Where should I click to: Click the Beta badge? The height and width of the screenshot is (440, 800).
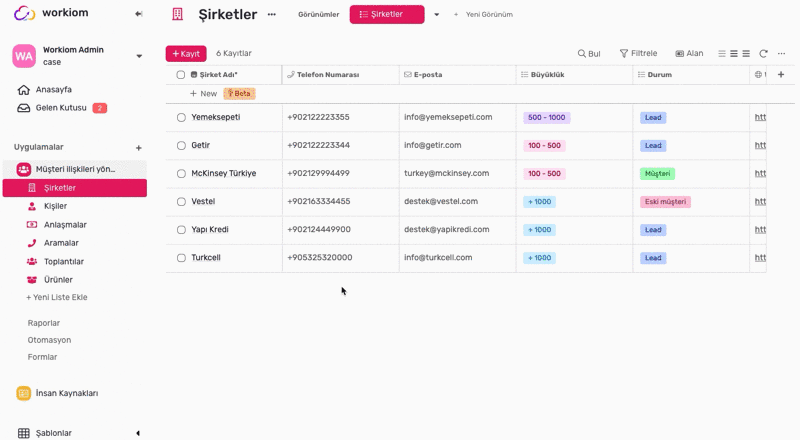tap(239, 93)
